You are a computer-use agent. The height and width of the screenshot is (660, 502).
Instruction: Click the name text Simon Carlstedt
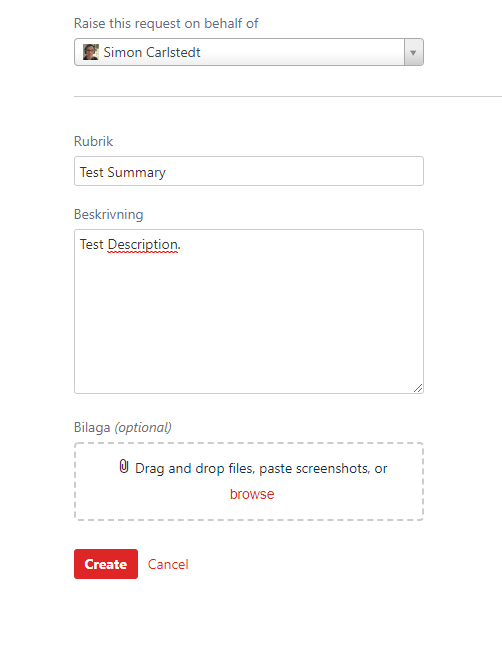(x=152, y=52)
